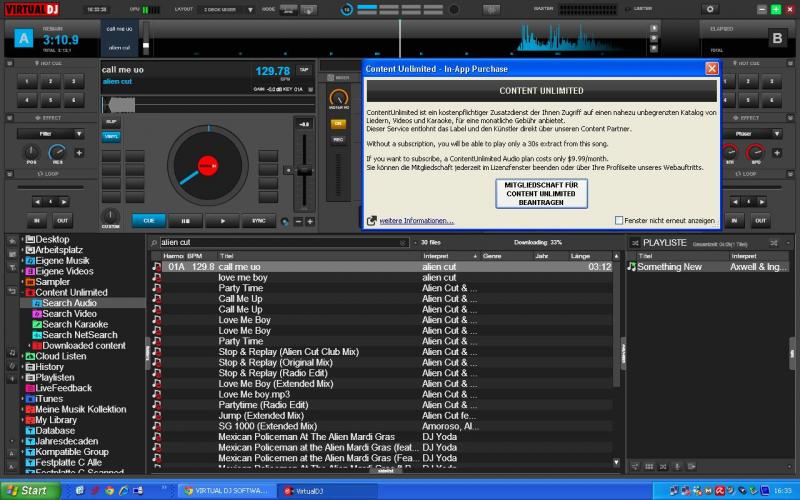800x500 pixels.
Task: Sort tracks by Länge column
Action: [x=590, y=256]
